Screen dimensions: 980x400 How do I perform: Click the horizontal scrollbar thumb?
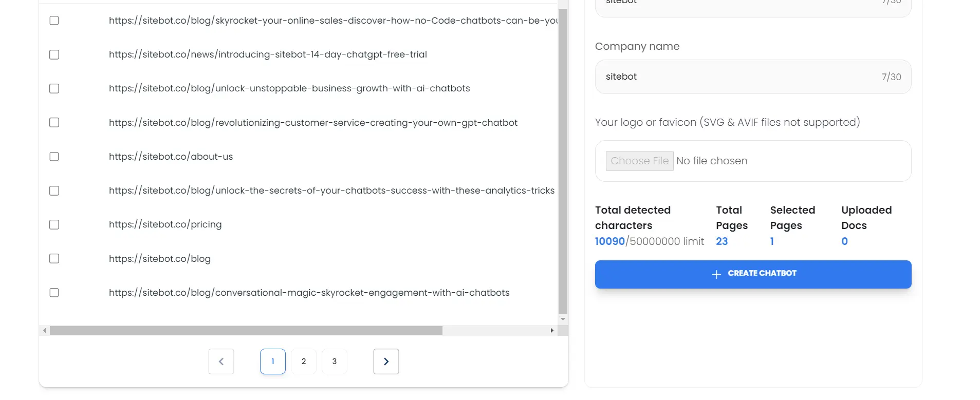(x=246, y=331)
